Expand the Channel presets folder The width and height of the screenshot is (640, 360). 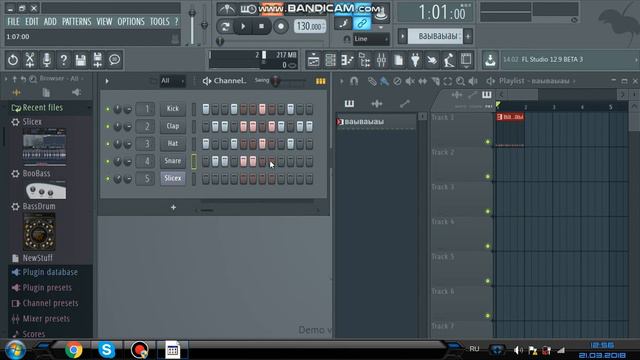pos(50,303)
